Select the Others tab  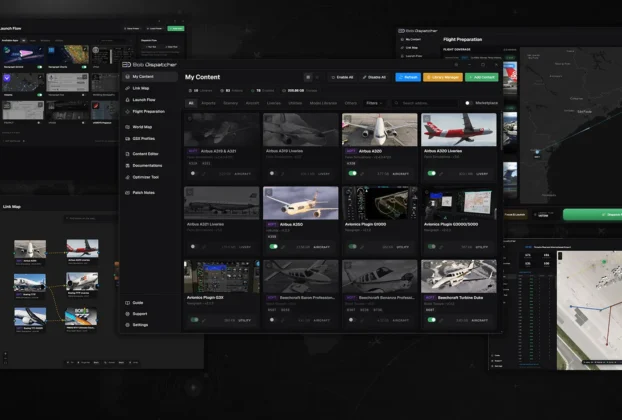click(351, 103)
